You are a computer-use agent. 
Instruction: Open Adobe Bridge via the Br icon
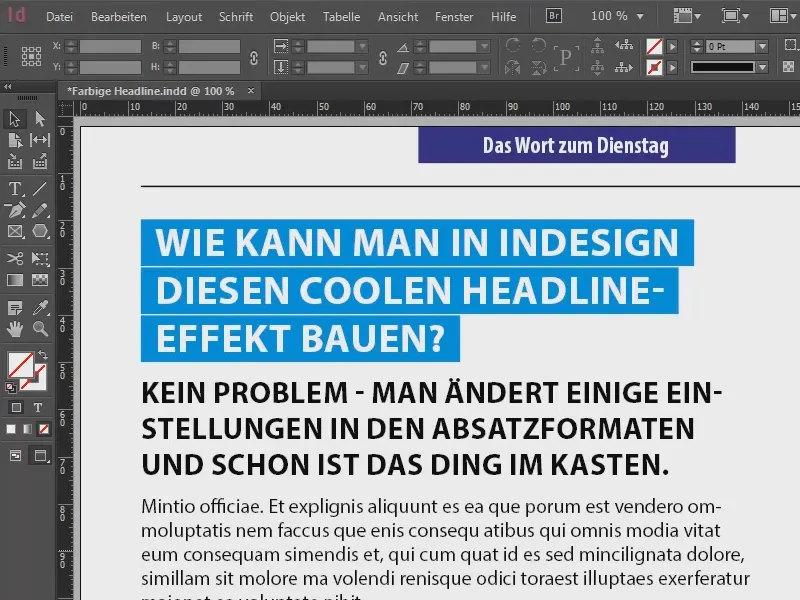point(554,16)
